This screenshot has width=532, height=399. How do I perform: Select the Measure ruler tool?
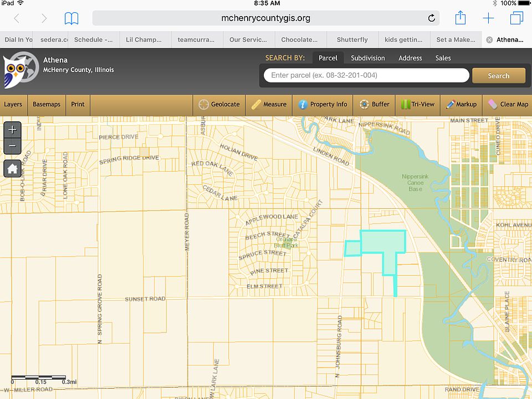tap(269, 104)
